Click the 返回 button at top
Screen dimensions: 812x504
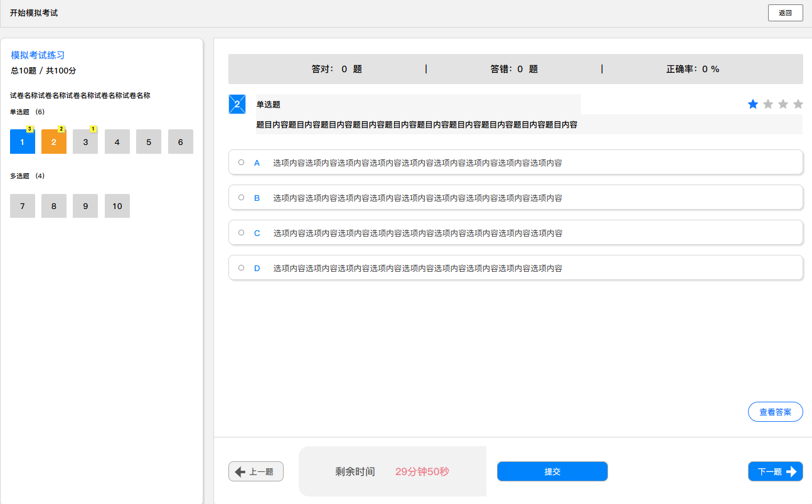pyautogui.click(x=786, y=13)
